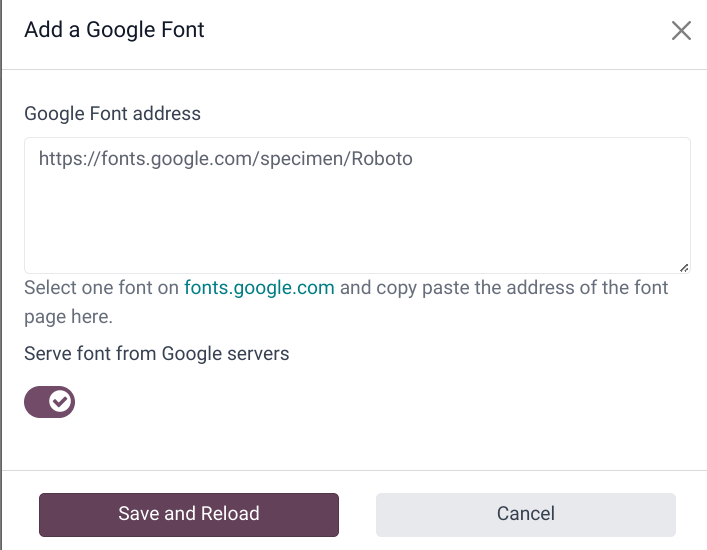Open the fonts.google.com link
707x550 pixels.
[x=259, y=288]
